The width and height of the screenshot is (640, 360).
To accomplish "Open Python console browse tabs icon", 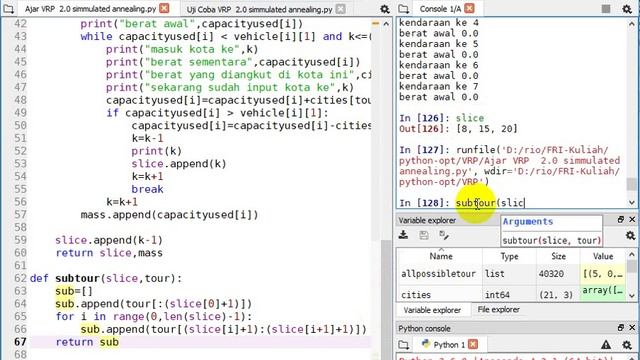I will [403, 344].
